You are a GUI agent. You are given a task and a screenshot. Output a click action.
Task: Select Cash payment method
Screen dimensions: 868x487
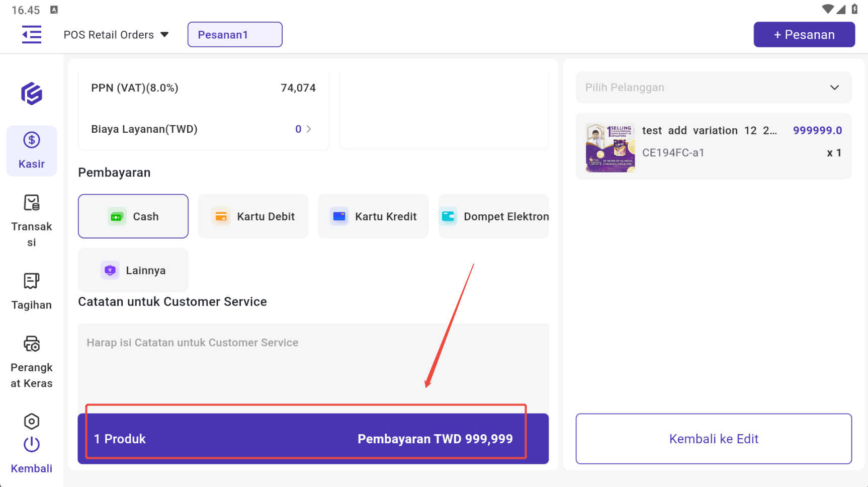pos(133,216)
